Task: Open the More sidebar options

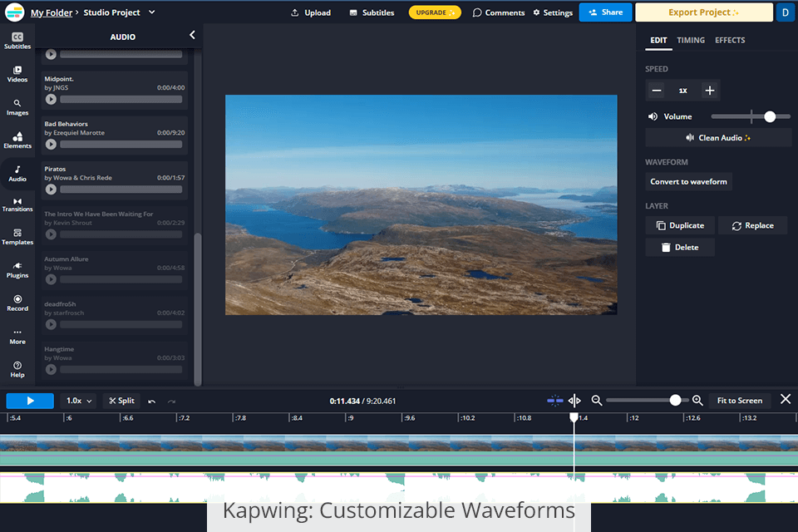Action: 17,337
